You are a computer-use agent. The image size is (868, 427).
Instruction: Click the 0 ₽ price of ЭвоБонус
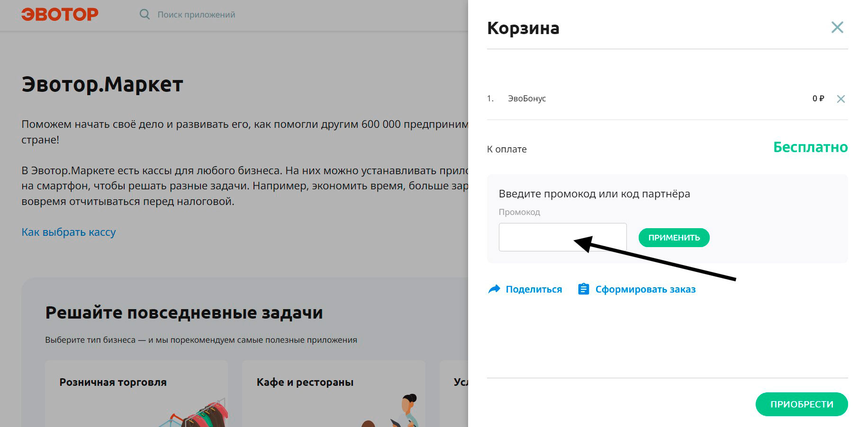(x=818, y=98)
